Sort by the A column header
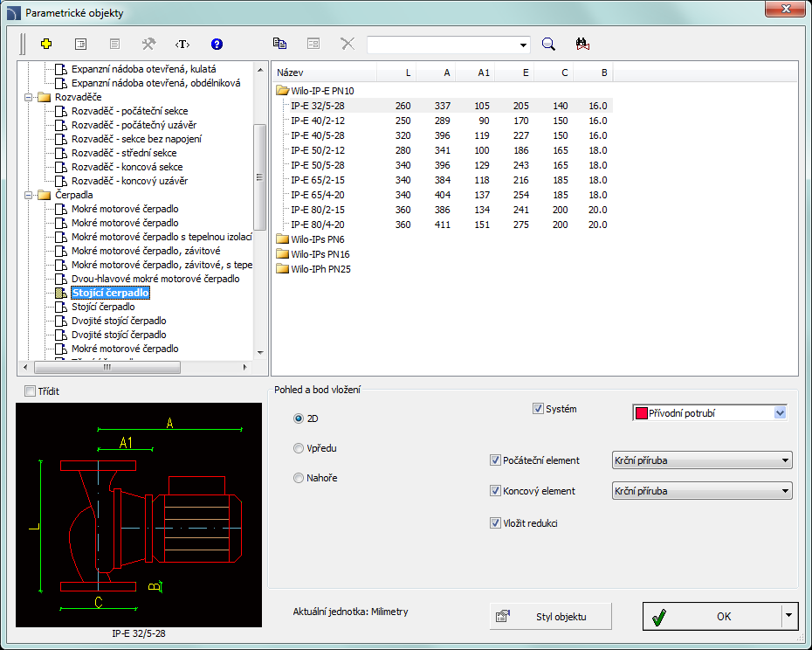Viewport: 812px width, 650px height. click(436, 73)
